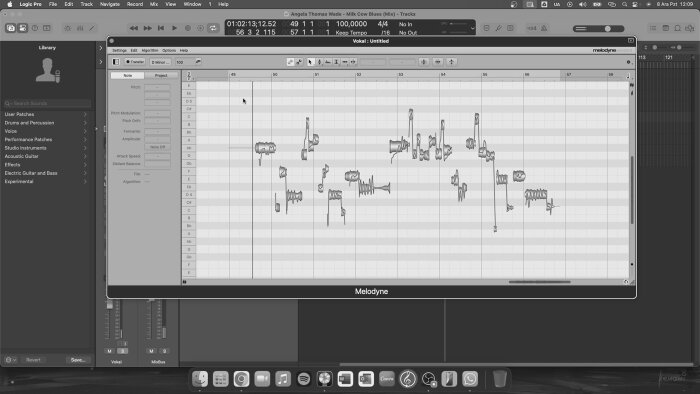Open WhatsApp from the Dock

(x=470, y=379)
